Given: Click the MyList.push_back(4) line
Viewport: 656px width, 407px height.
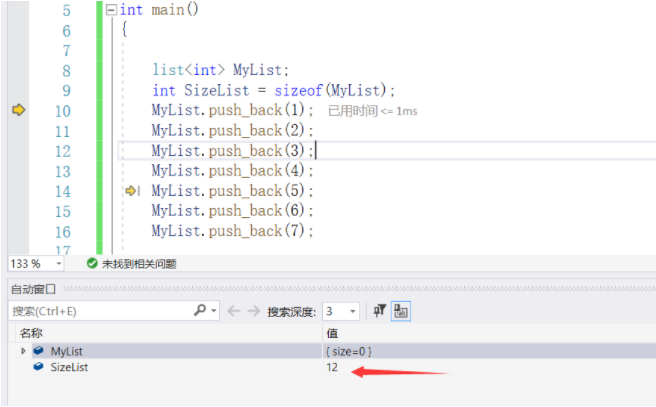Looking at the screenshot, I should click(x=233, y=171).
